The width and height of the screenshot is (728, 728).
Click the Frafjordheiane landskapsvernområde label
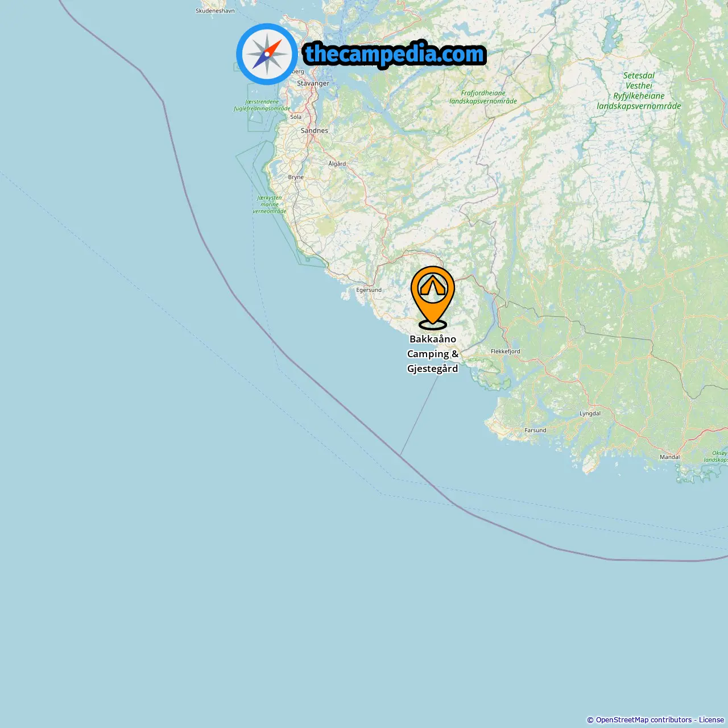483,97
